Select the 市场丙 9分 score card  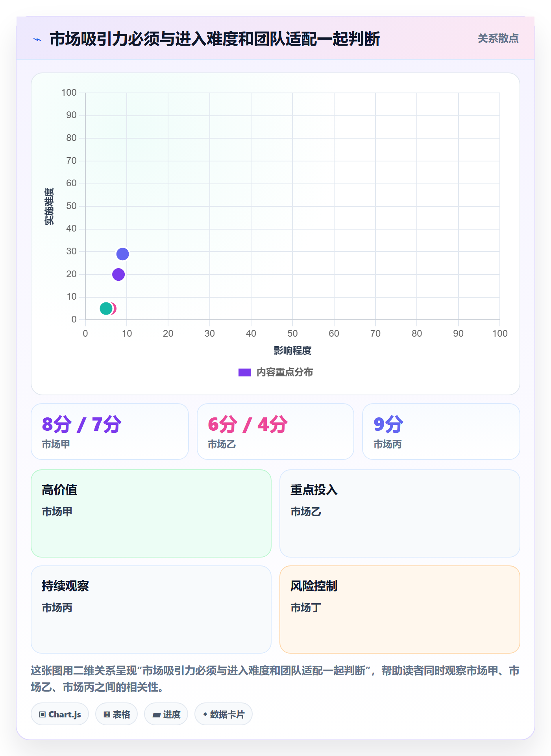click(x=441, y=432)
